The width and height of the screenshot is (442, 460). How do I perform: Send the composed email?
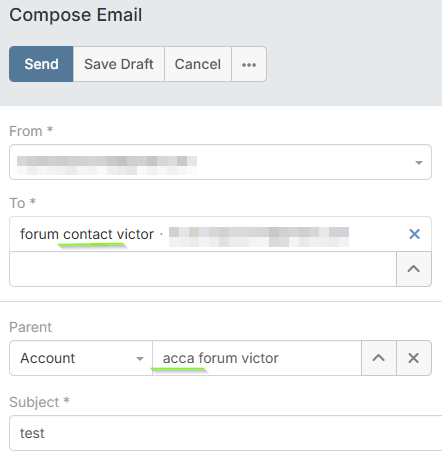[x=41, y=64]
